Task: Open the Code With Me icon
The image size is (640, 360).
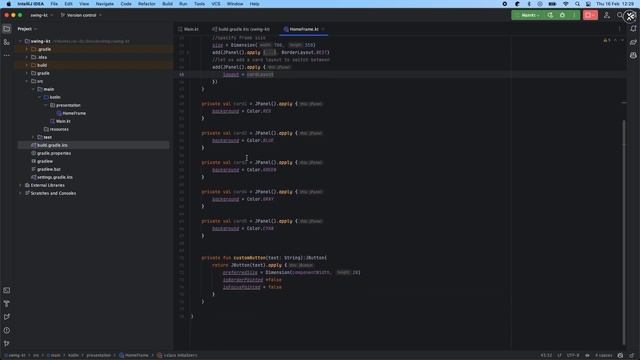Action: 607,15
